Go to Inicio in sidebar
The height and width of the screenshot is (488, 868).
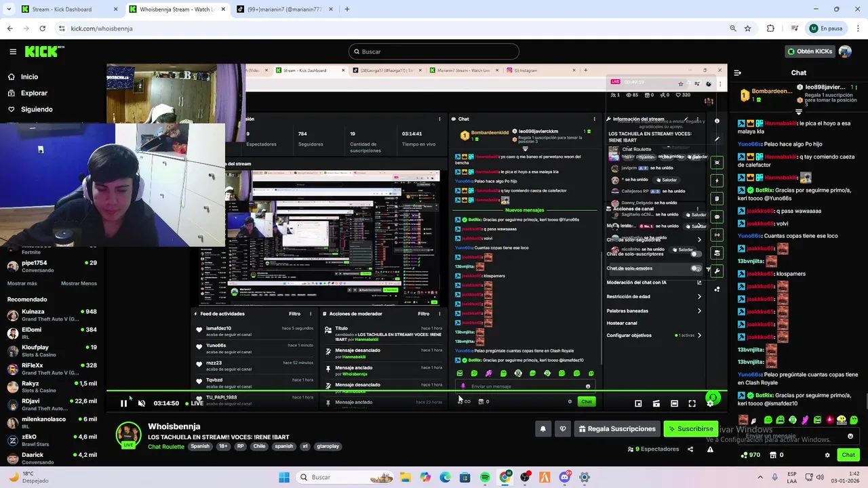[23, 77]
